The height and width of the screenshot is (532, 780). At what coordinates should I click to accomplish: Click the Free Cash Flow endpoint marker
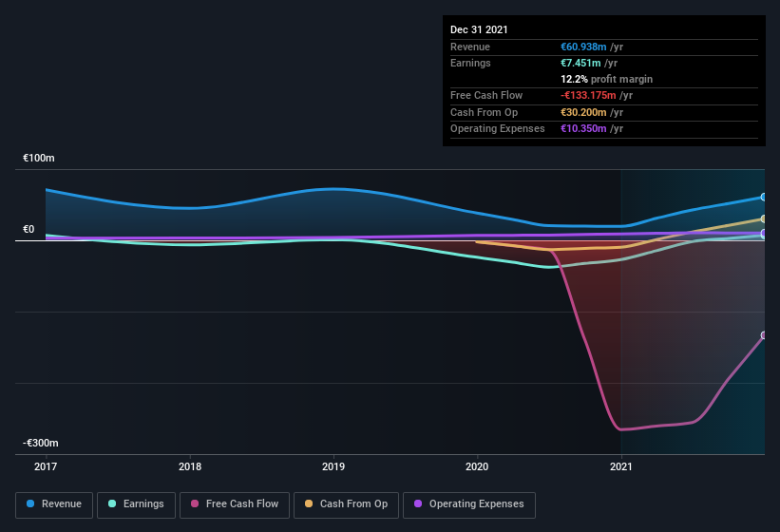click(x=764, y=335)
